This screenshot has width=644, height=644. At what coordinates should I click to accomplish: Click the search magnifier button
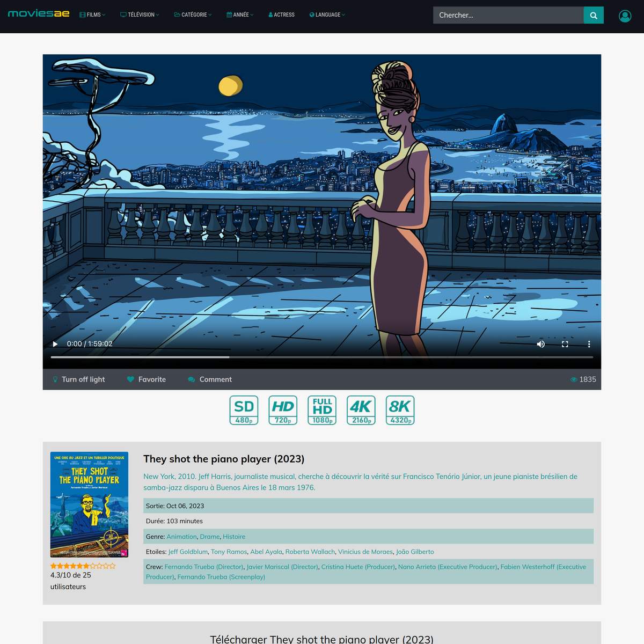tap(594, 15)
